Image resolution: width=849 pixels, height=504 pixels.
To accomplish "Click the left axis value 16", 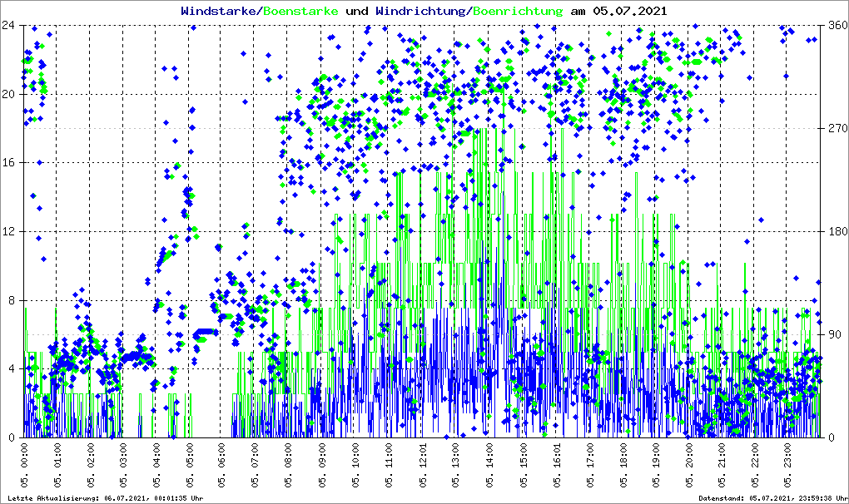I will (x=10, y=163).
